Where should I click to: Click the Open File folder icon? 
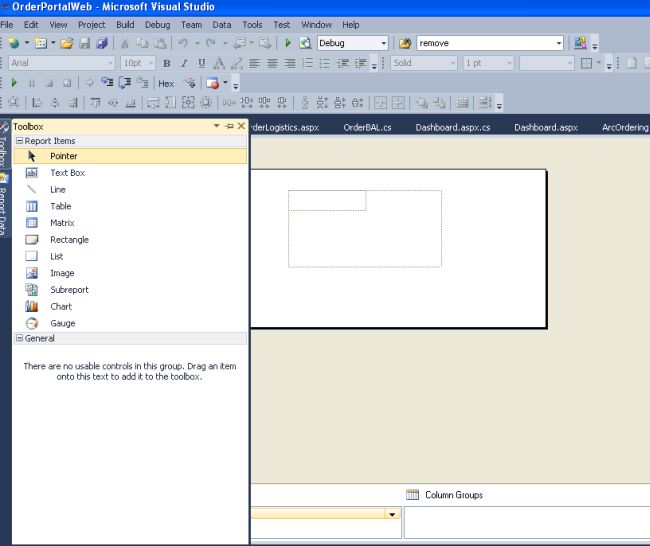point(66,43)
